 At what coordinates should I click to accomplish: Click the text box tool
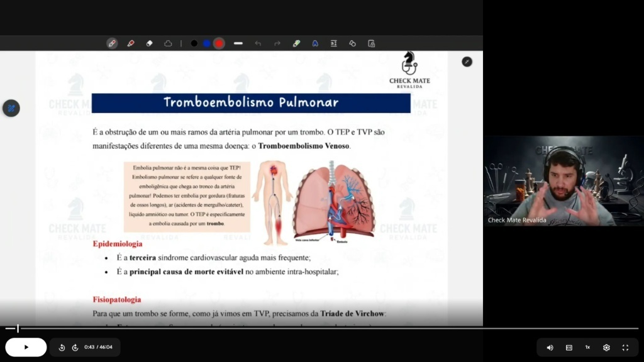tap(333, 43)
